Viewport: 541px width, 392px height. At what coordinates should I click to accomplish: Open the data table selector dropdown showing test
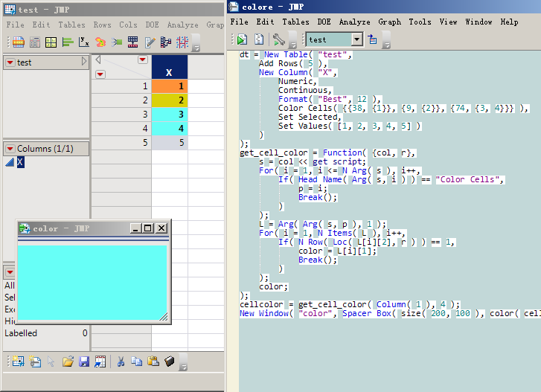356,39
